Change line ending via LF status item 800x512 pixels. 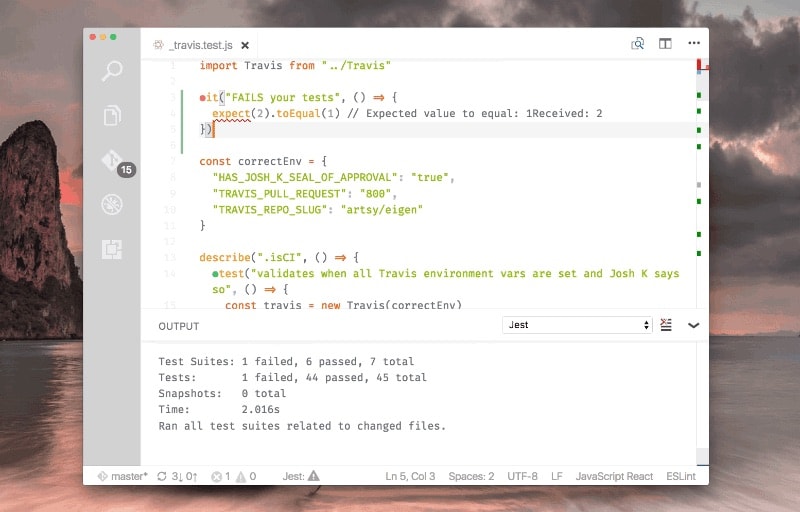point(557,476)
